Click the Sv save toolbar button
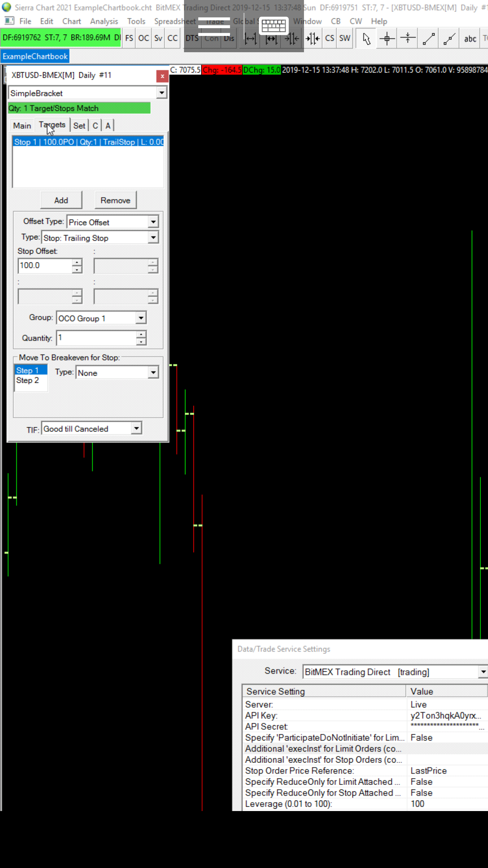Viewport: 488px width, 868px height. tap(158, 38)
